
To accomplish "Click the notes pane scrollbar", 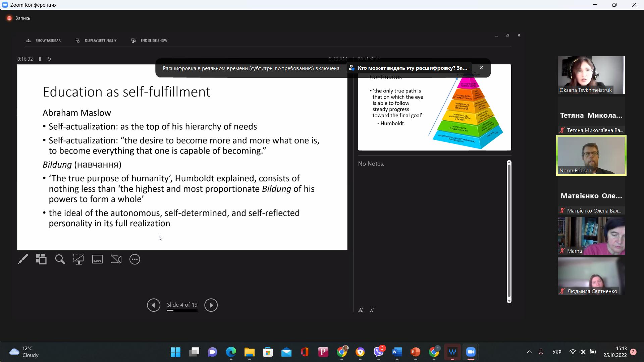I will point(509,231).
